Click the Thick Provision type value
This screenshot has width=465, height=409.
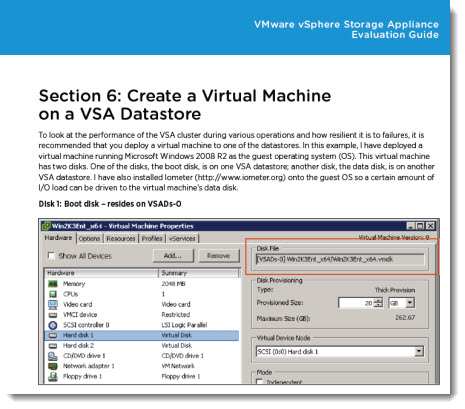[x=395, y=290]
